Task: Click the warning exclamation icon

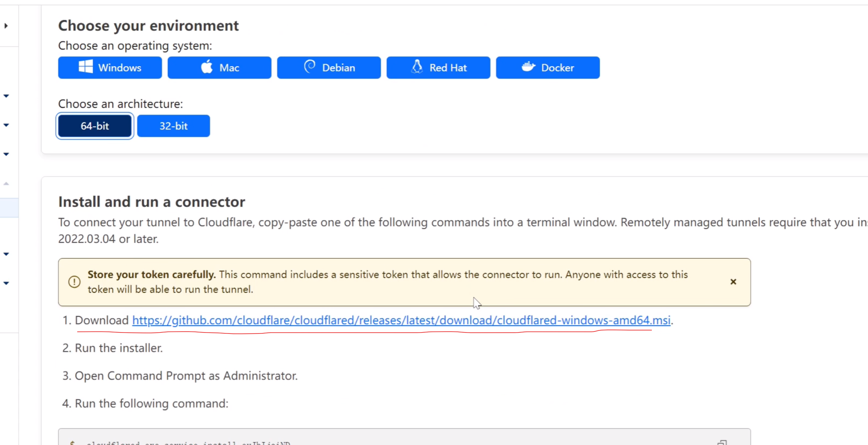Action: click(x=74, y=282)
